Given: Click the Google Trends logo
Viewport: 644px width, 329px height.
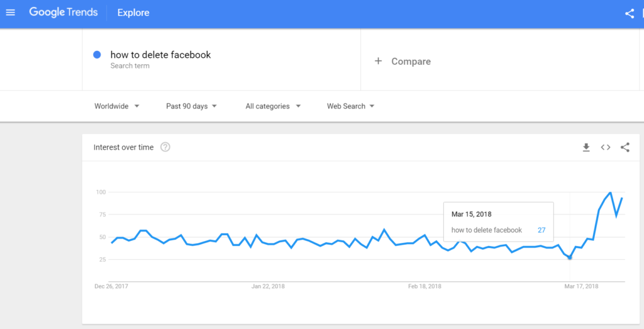Looking at the screenshot, I should click(x=62, y=13).
